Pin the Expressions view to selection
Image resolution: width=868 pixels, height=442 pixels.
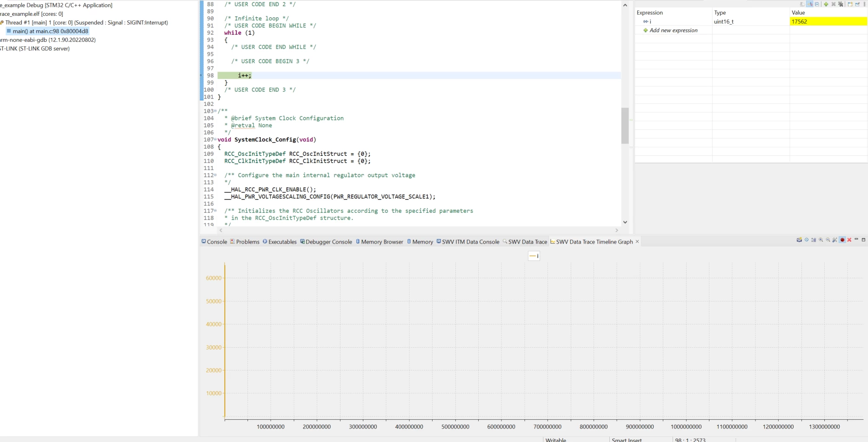click(858, 4)
